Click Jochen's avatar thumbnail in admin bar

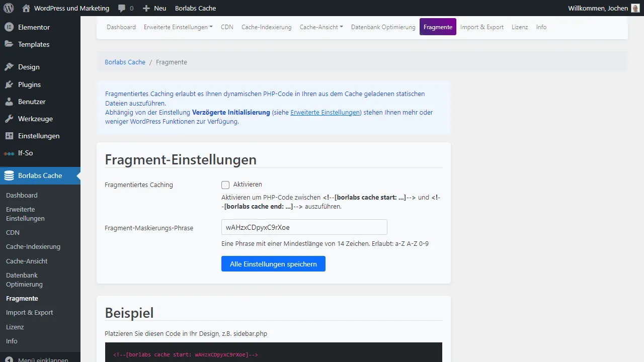pos(635,8)
